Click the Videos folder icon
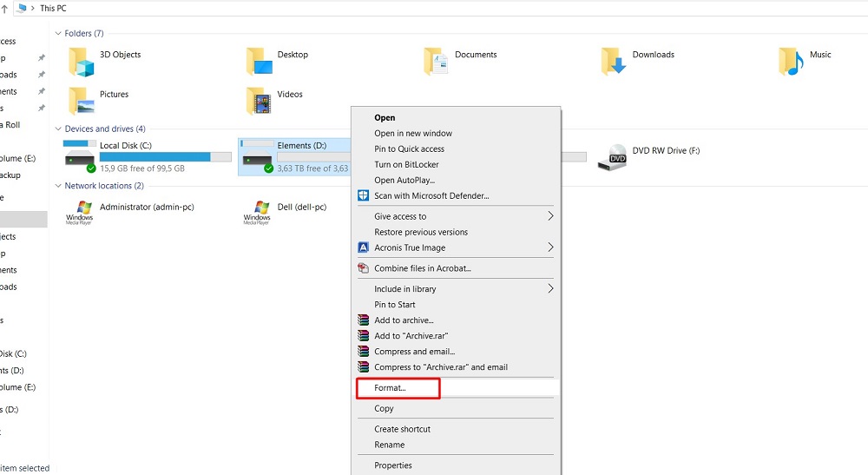 coord(259,101)
